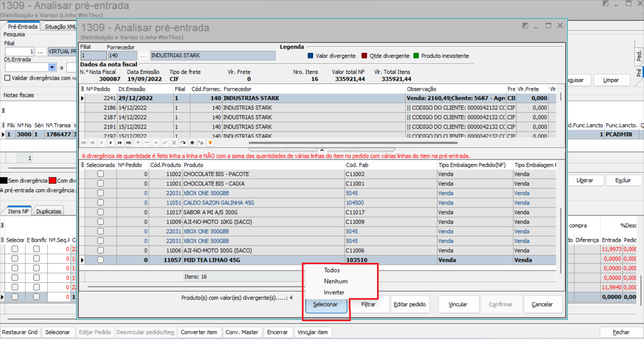Click the Fornecedor lookup ellipsis button

143,56
